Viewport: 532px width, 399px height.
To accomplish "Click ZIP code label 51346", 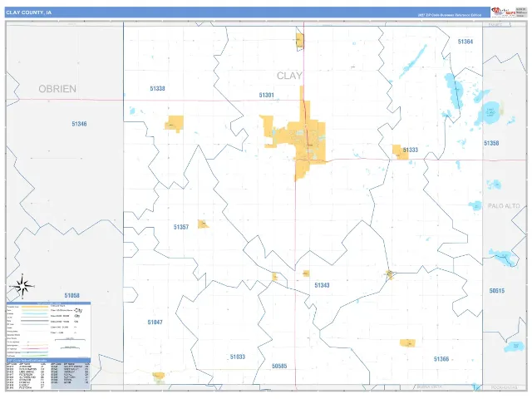I will [x=79, y=124].
